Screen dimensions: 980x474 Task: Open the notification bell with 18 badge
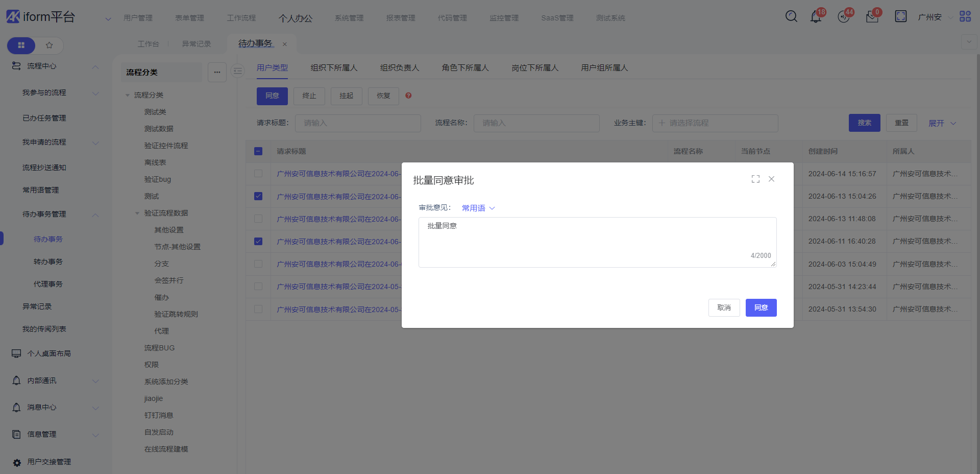coord(816,17)
